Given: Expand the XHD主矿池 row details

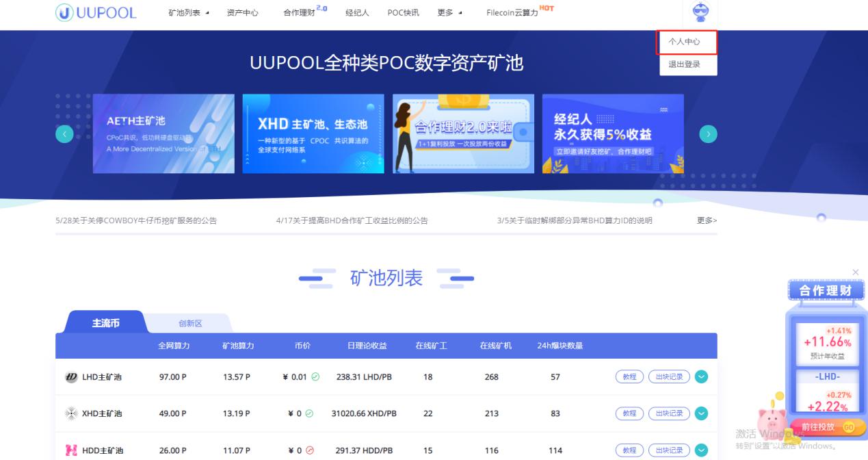Looking at the screenshot, I should [x=701, y=413].
